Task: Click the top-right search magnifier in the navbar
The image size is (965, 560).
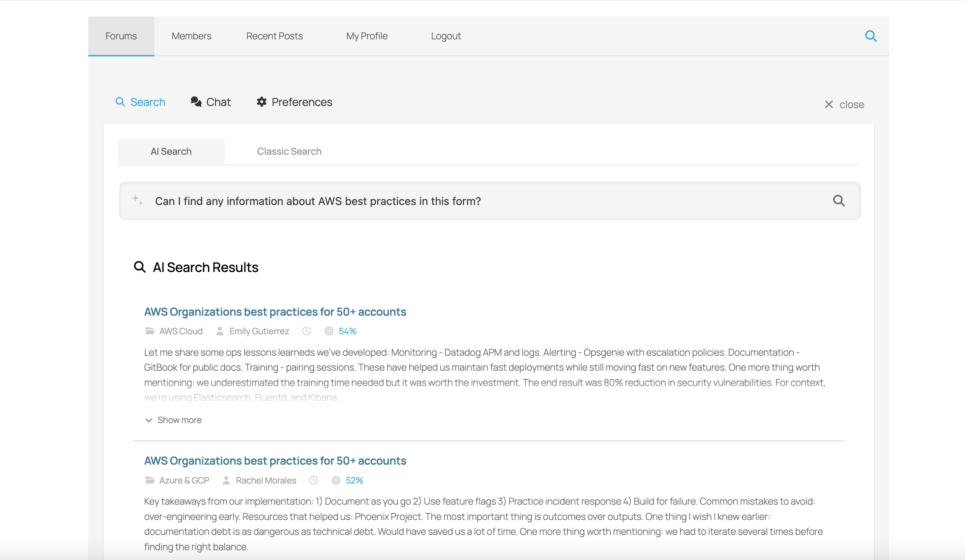Action: coord(871,36)
